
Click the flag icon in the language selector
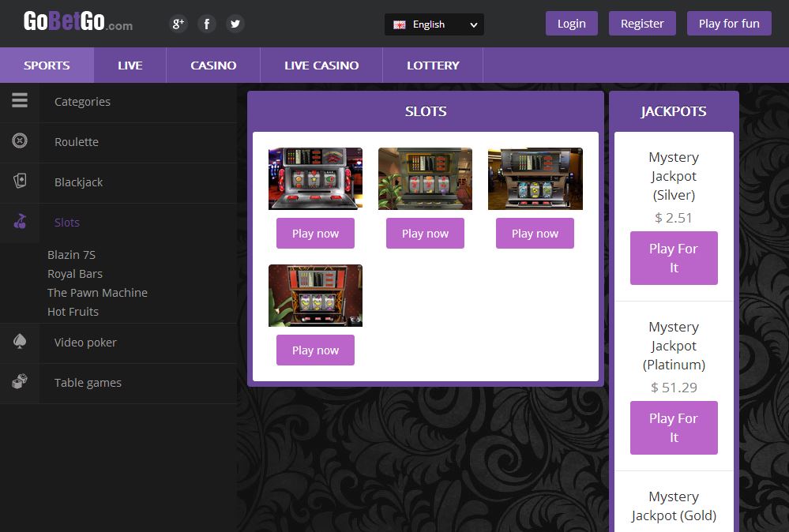coord(400,24)
